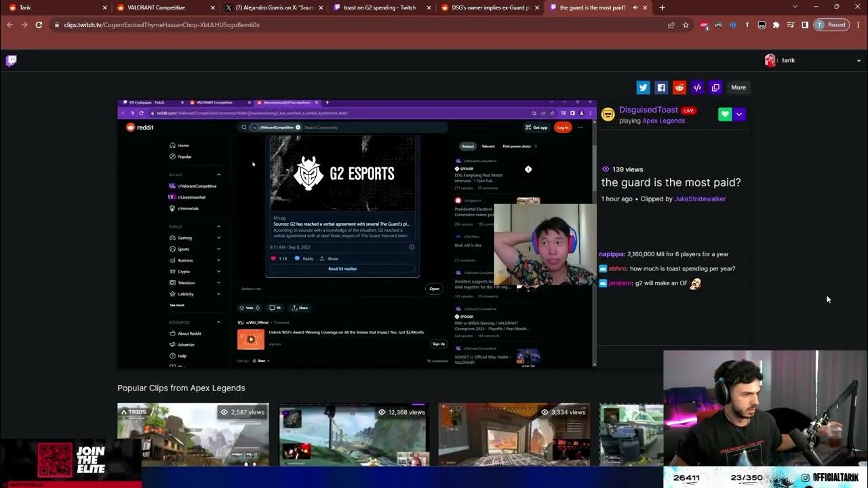Open the Adblock Plus extension icon

click(704, 25)
